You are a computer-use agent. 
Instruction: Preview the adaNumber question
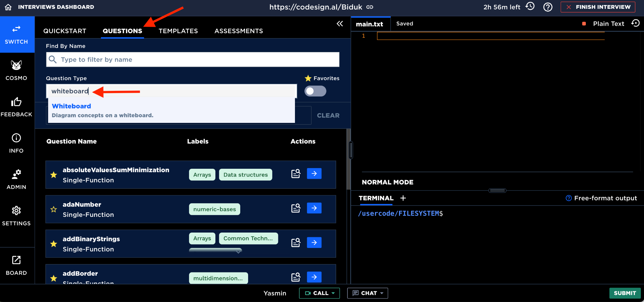coord(296,208)
